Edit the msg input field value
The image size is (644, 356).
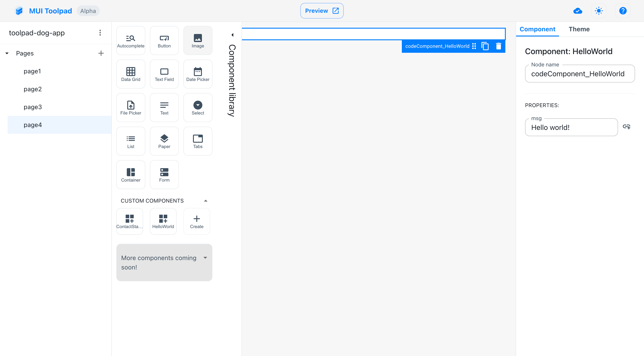point(571,127)
